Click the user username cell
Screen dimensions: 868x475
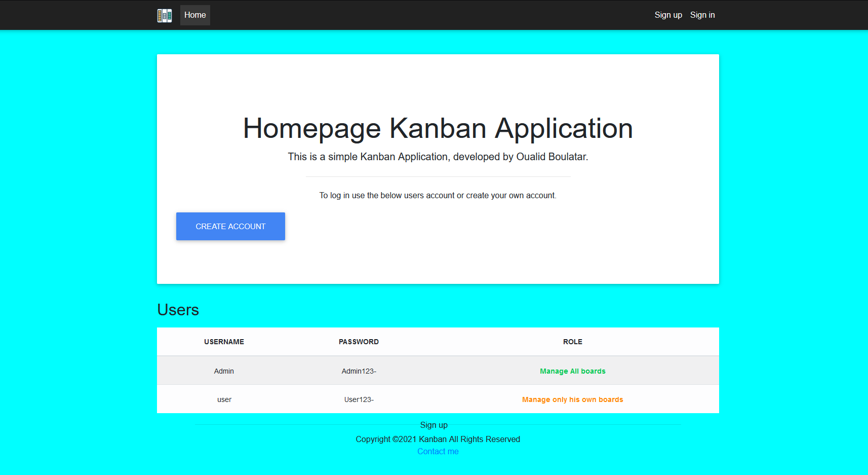point(224,399)
